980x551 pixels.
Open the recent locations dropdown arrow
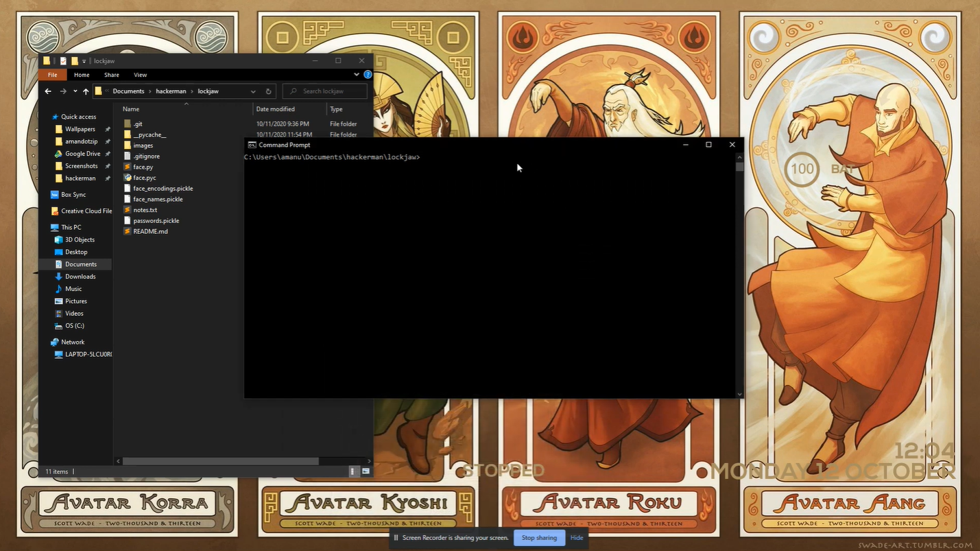75,91
